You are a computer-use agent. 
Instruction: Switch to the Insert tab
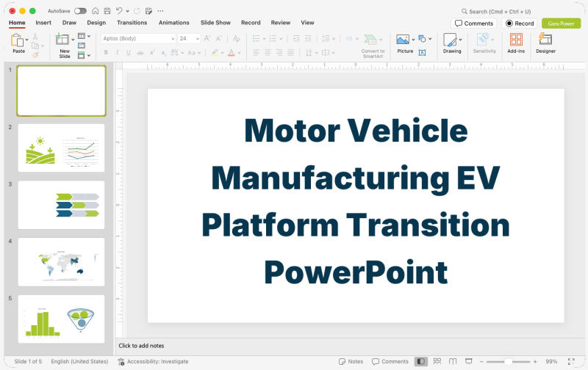point(43,23)
